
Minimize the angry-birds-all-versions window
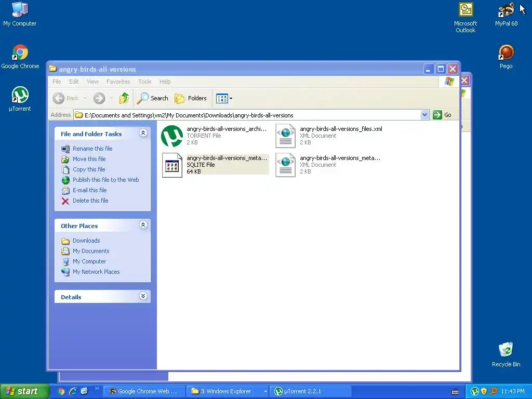click(x=429, y=69)
